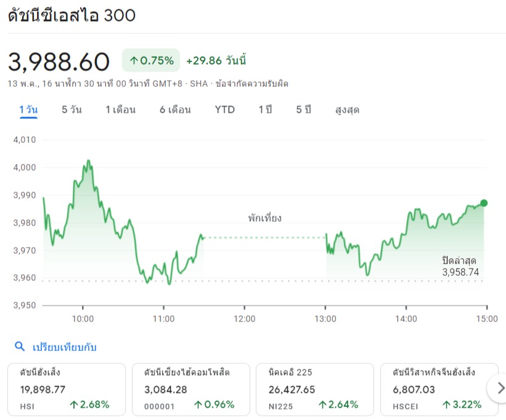Click the blue search magnifier icon
This screenshot has height=420, width=506.
[x=20, y=347]
